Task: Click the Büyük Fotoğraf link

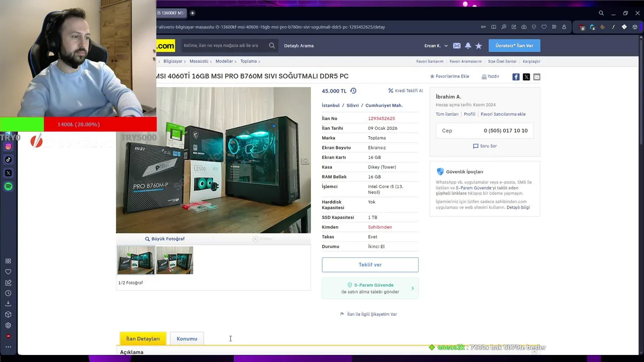Action: 165,239
